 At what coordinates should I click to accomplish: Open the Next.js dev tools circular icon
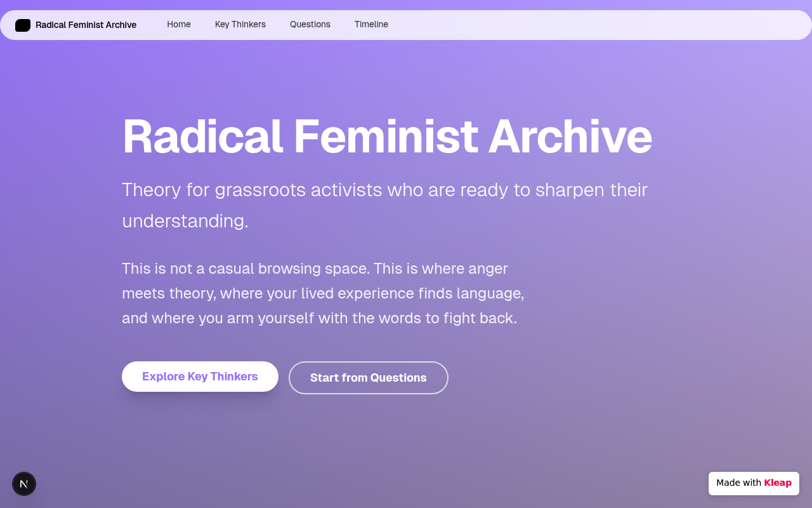pos(24,484)
